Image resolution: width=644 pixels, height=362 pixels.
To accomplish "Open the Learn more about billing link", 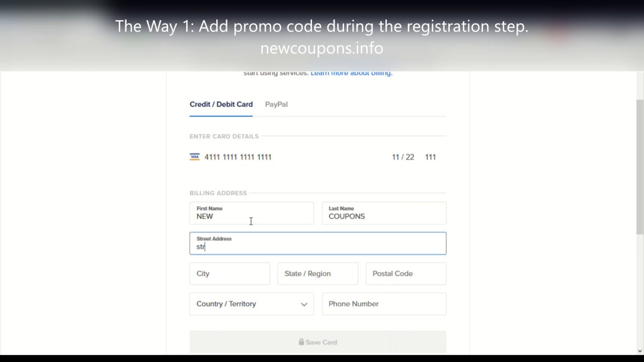I will coord(351,73).
